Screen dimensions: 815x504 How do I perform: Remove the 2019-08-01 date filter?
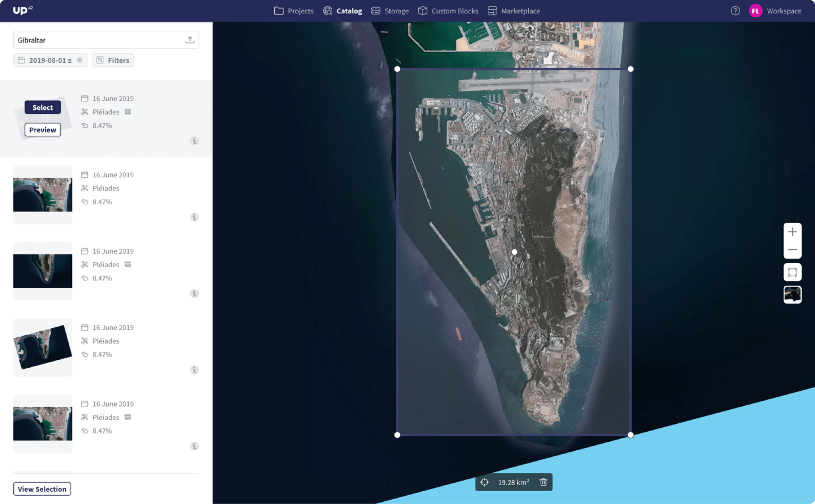[79, 60]
